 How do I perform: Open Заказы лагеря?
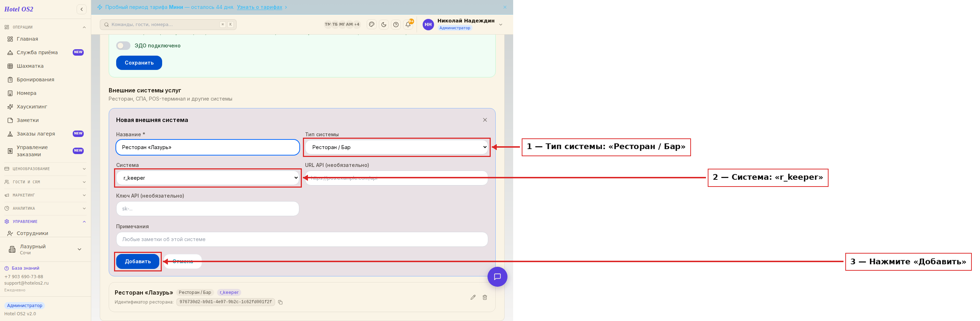(45, 134)
